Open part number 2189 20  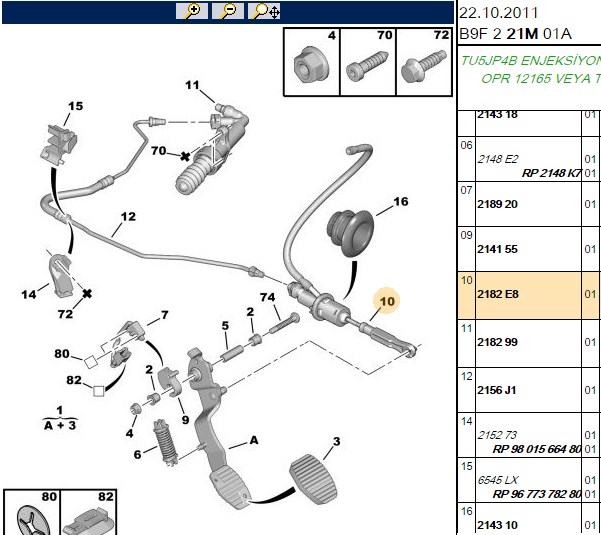pyautogui.click(x=497, y=204)
